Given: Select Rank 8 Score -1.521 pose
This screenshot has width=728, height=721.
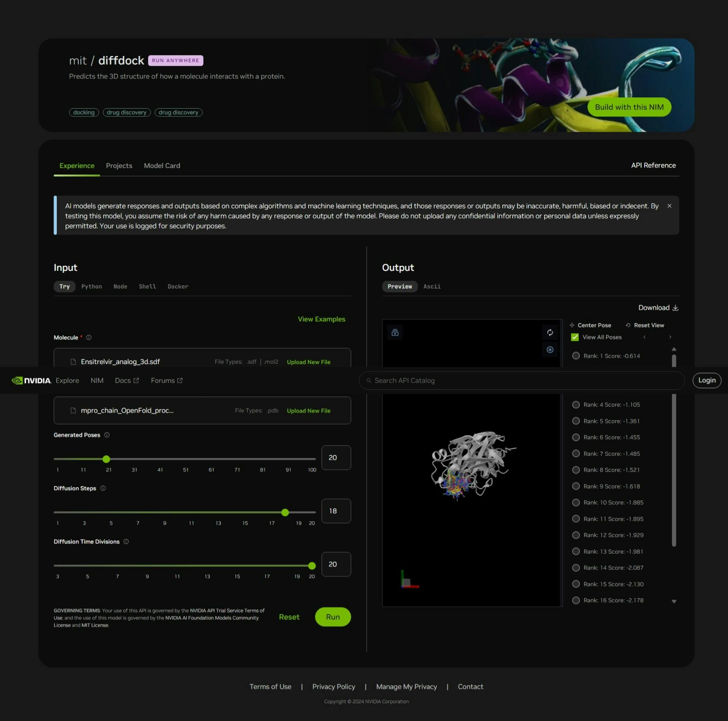Looking at the screenshot, I should click(576, 470).
